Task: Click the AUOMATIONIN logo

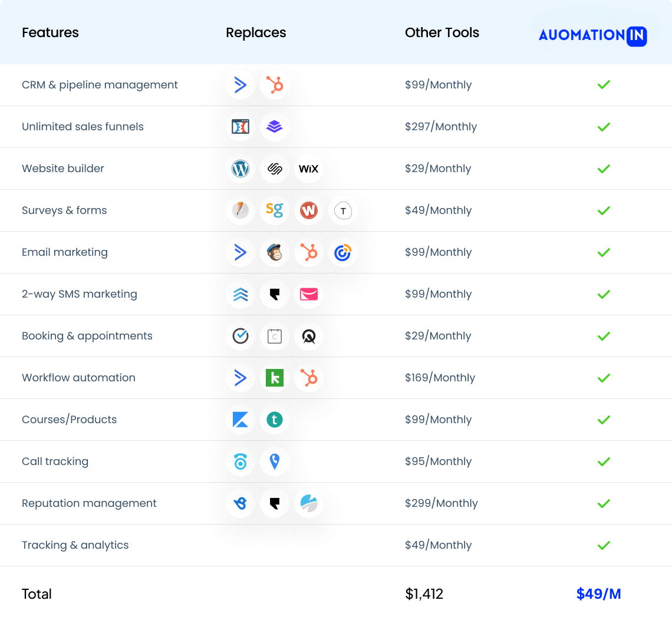Action: tap(593, 35)
